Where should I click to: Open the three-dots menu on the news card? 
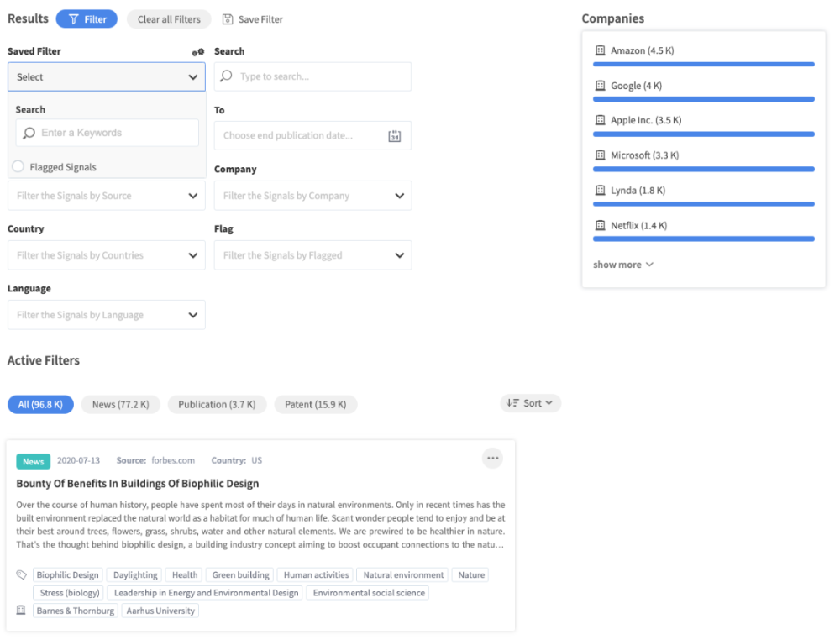pos(492,458)
